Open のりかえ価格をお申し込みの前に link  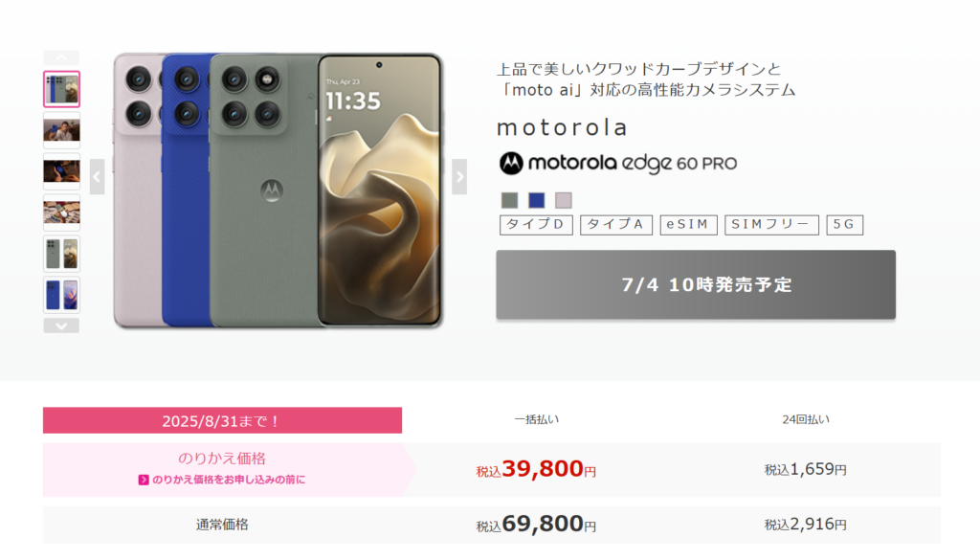[x=222, y=480]
